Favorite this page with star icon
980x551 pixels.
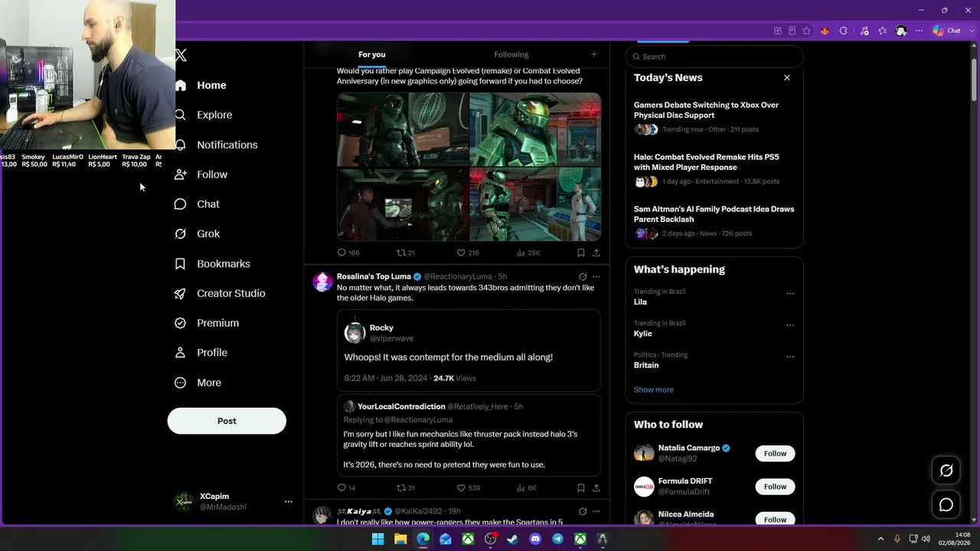(x=806, y=31)
